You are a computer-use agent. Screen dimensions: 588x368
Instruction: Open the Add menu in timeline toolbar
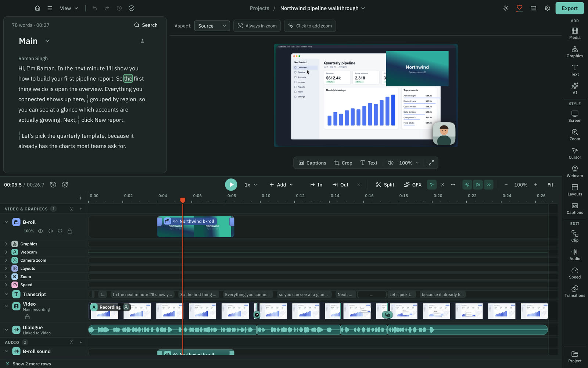coord(281,185)
